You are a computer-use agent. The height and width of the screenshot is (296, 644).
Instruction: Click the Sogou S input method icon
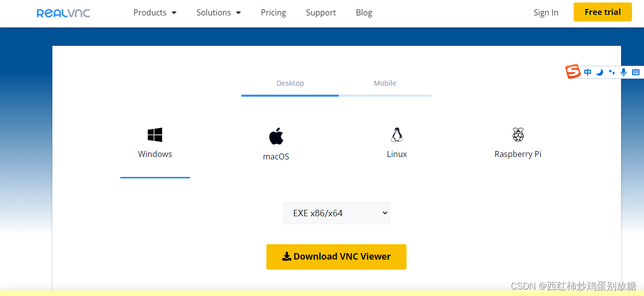click(573, 72)
